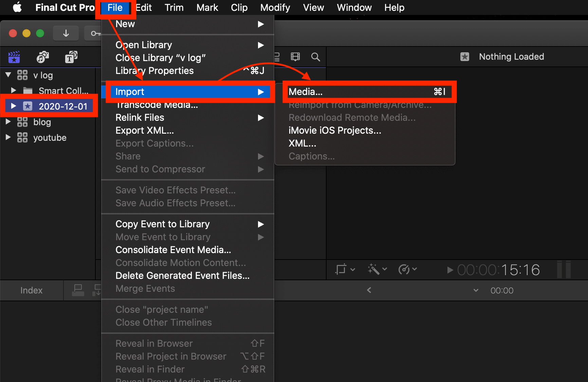
Task: Open the Edit menu
Action: 144,7
